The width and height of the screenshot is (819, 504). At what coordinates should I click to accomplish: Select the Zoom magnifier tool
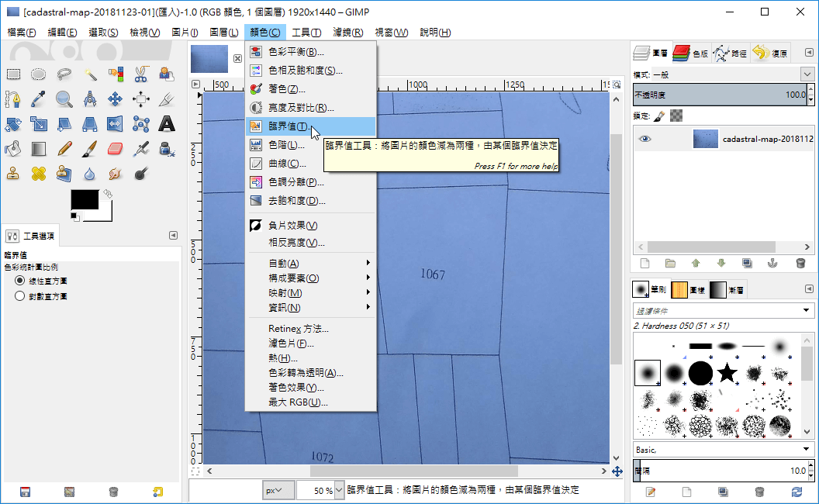[x=64, y=100]
